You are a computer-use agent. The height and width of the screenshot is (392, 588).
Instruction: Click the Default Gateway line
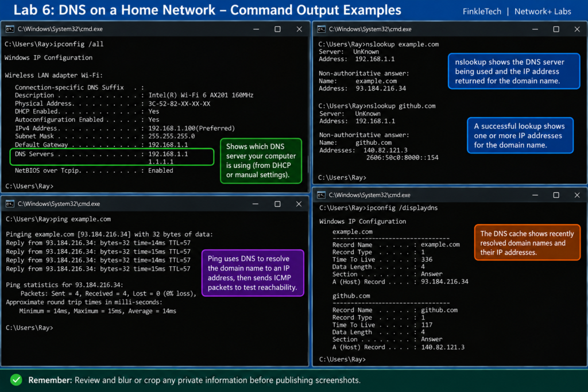(x=101, y=144)
